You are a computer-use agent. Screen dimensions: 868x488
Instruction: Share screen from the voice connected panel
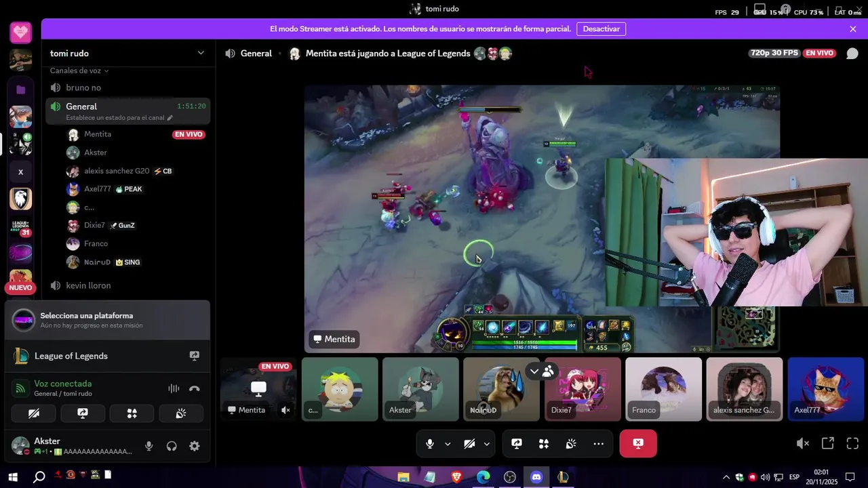[83, 413]
